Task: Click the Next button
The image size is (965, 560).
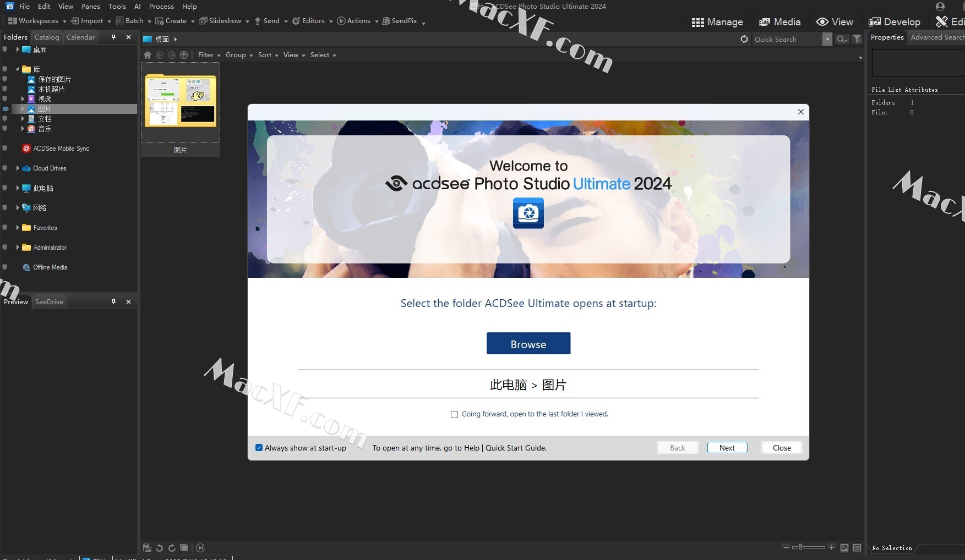Action: (727, 448)
